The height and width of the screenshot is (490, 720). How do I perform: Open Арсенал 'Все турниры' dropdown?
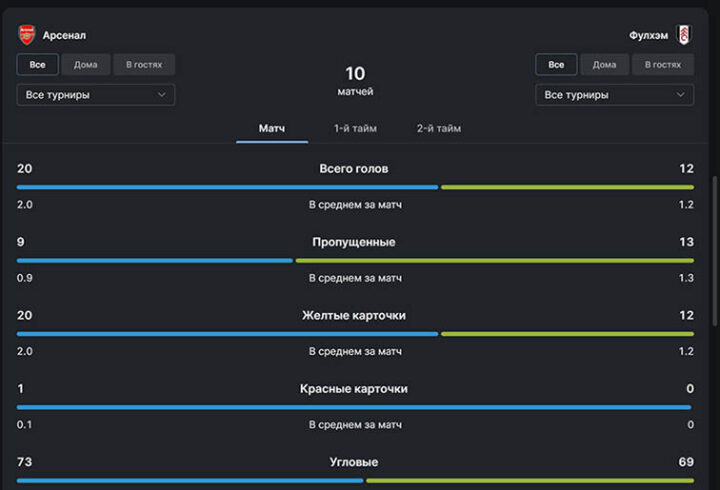click(96, 95)
